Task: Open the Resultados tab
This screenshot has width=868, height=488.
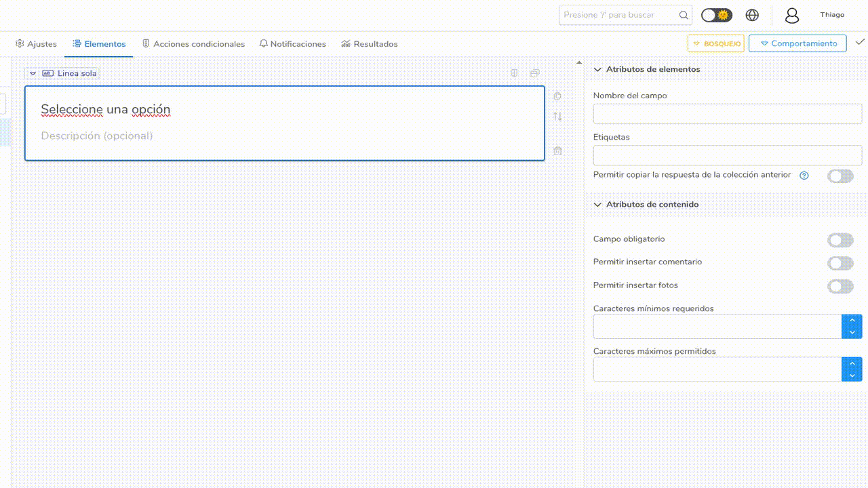Action: 370,44
